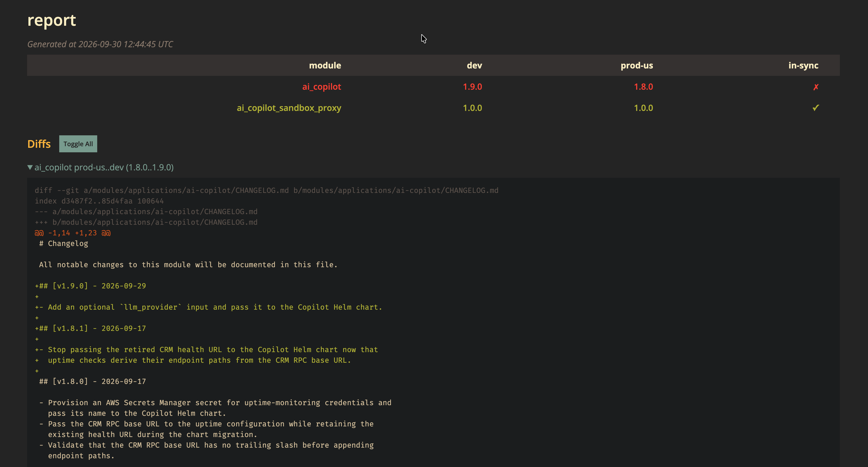Click the report page title

coord(52,20)
